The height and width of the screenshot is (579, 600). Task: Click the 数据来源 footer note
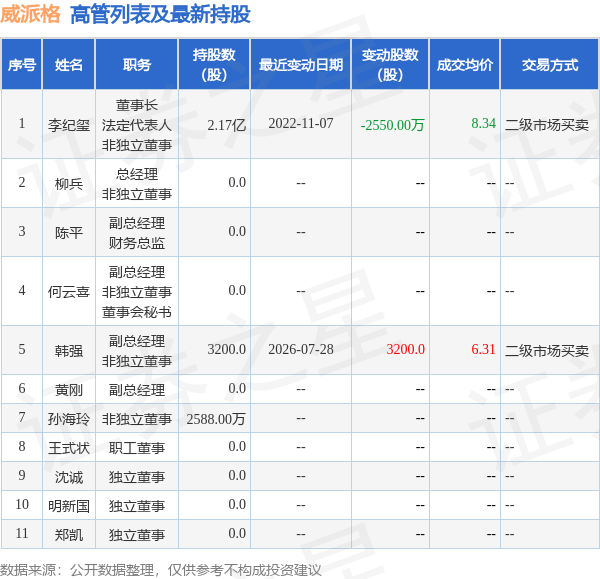pos(161,570)
